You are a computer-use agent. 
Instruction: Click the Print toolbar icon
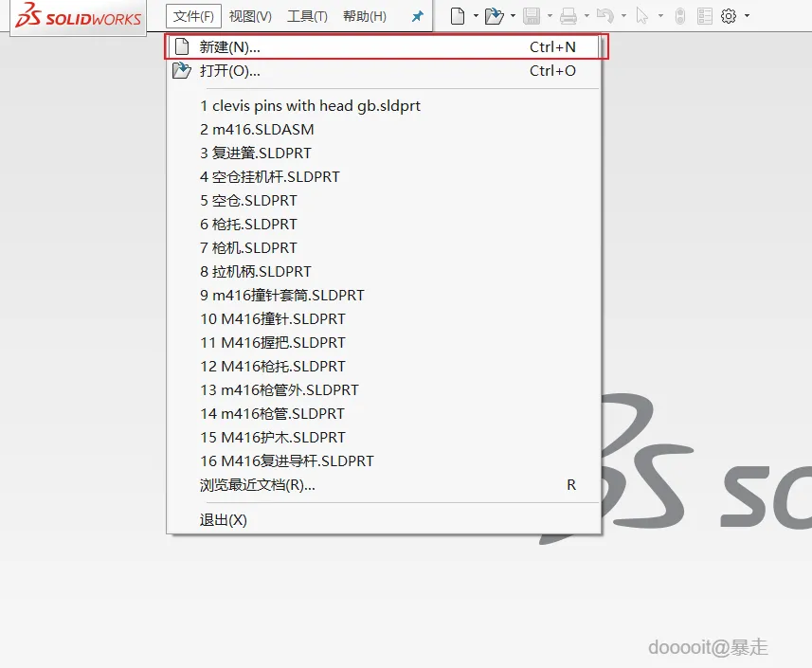click(x=568, y=16)
